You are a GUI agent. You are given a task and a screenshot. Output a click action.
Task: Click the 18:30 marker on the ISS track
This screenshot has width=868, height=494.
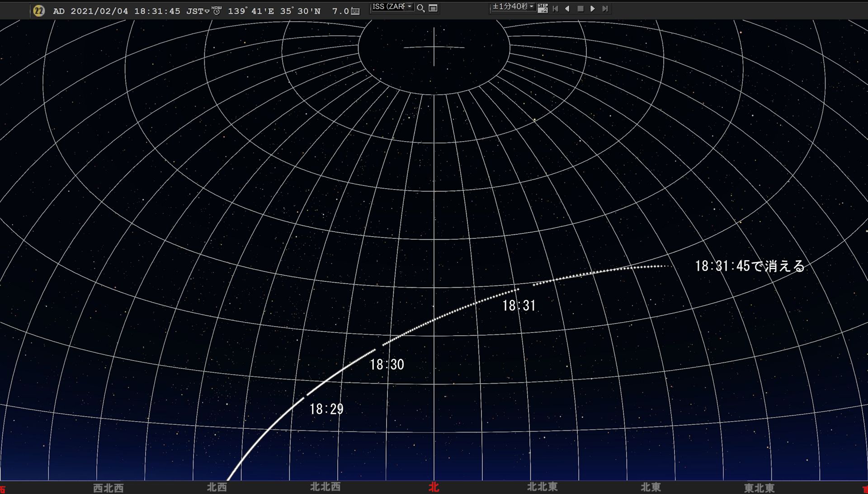point(387,365)
